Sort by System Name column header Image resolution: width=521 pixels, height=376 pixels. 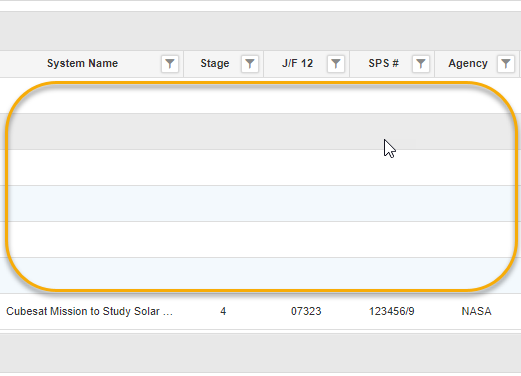click(82, 63)
